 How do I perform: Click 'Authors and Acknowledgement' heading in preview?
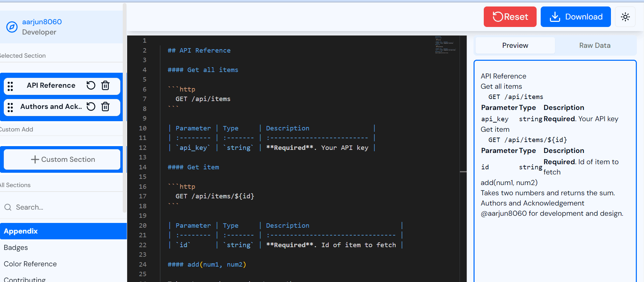click(533, 203)
